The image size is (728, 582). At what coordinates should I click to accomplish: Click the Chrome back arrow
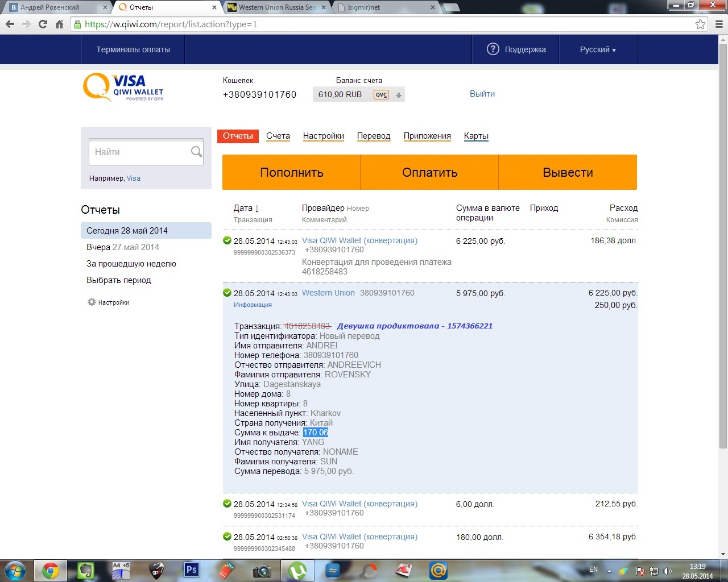click(10, 24)
